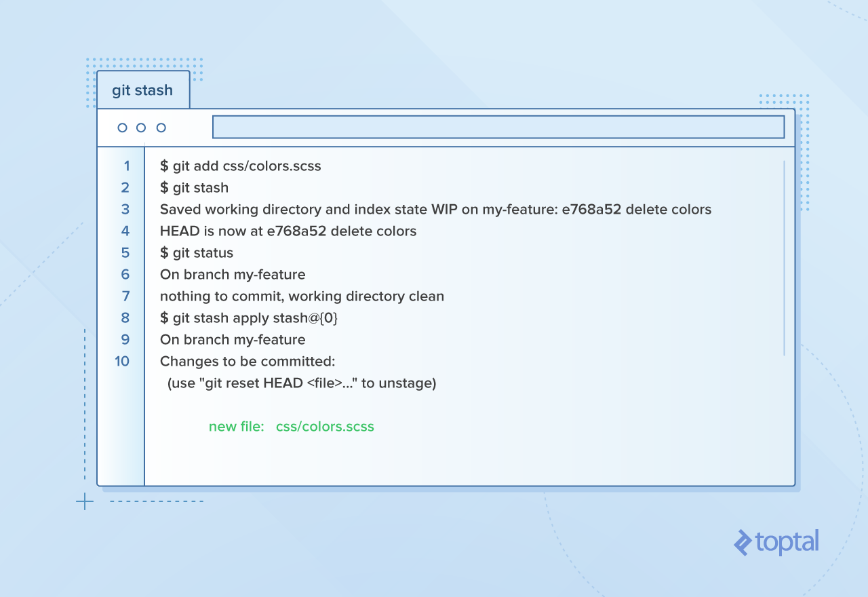Click the green 'new file: css/colors.scss' line
The height and width of the screenshot is (597, 868).
pyautogui.click(x=292, y=426)
